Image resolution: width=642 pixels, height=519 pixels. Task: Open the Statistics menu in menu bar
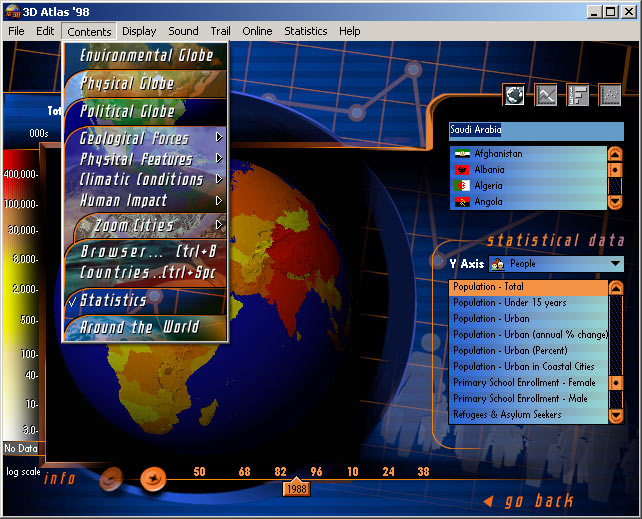point(305,31)
